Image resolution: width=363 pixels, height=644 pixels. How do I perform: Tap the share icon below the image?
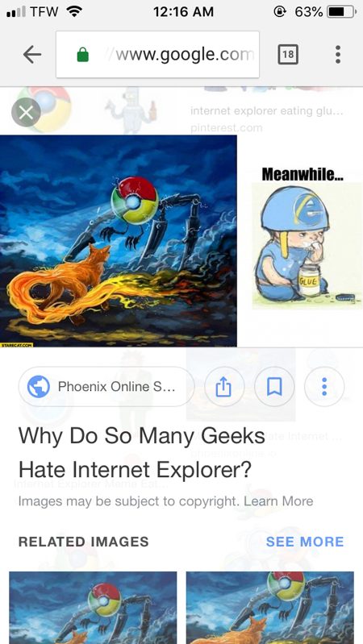(223, 387)
